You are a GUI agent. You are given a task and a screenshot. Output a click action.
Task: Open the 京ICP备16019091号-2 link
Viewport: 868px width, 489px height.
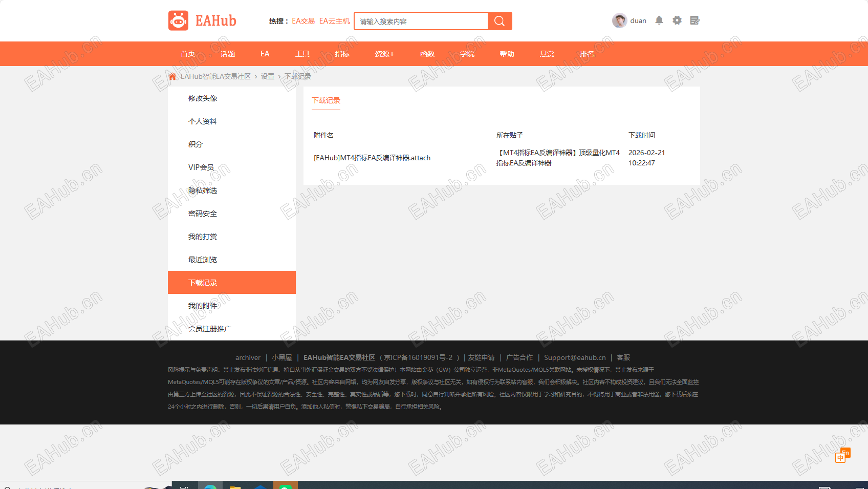(x=418, y=357)
